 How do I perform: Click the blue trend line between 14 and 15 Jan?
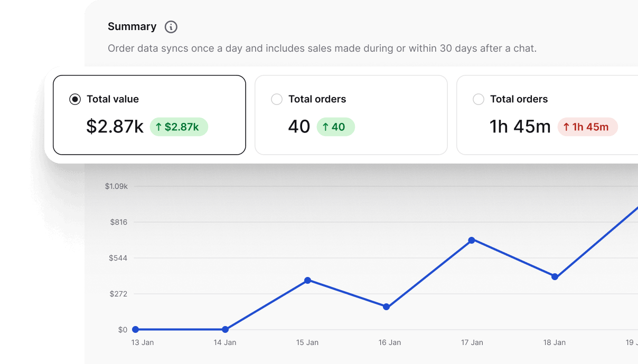tap(267, 305)
